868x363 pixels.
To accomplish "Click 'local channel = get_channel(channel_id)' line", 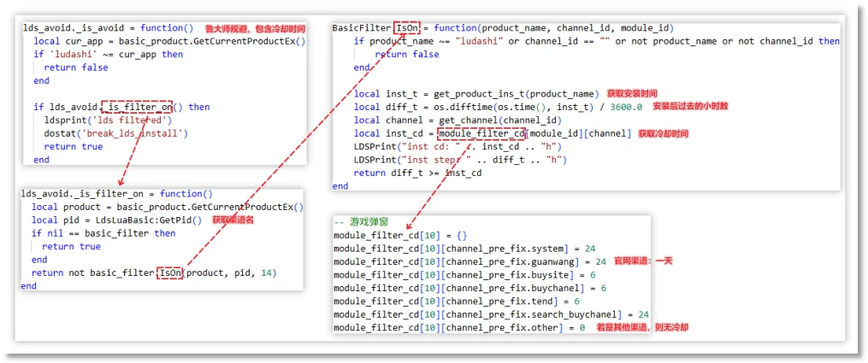I will tap(458, 120).
